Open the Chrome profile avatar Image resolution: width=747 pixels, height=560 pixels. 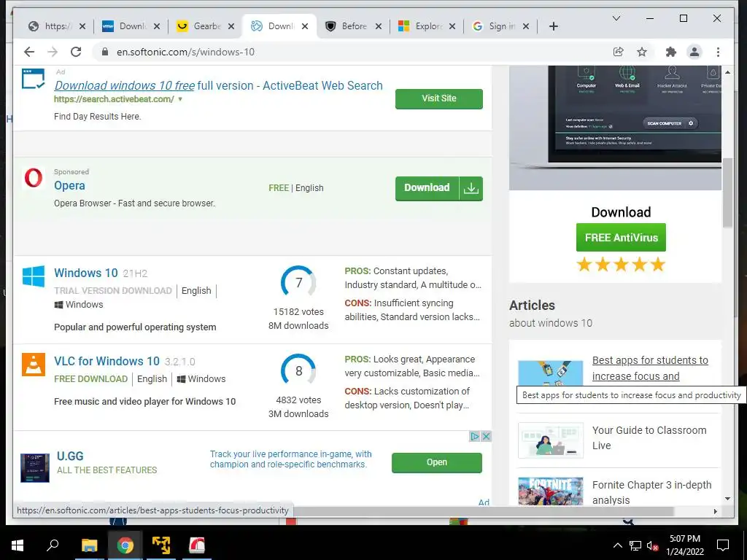click(694, 52)
